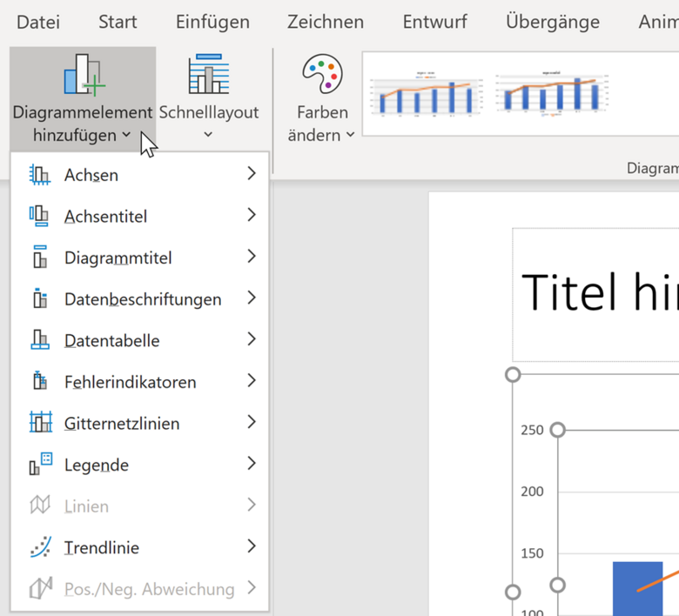The image size is (679, 616).
Task: Expand the Fehlerindikatoren submenu arrow
Action: coord(252,380)
